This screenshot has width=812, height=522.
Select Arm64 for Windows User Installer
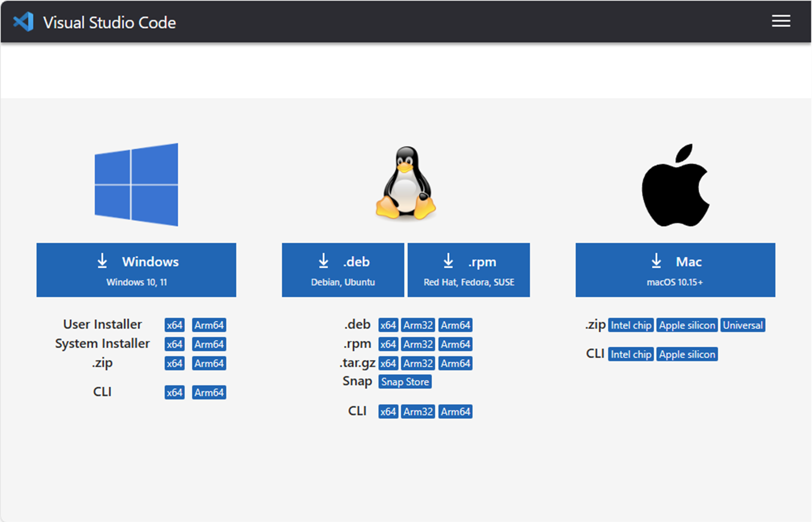[209, 325]
